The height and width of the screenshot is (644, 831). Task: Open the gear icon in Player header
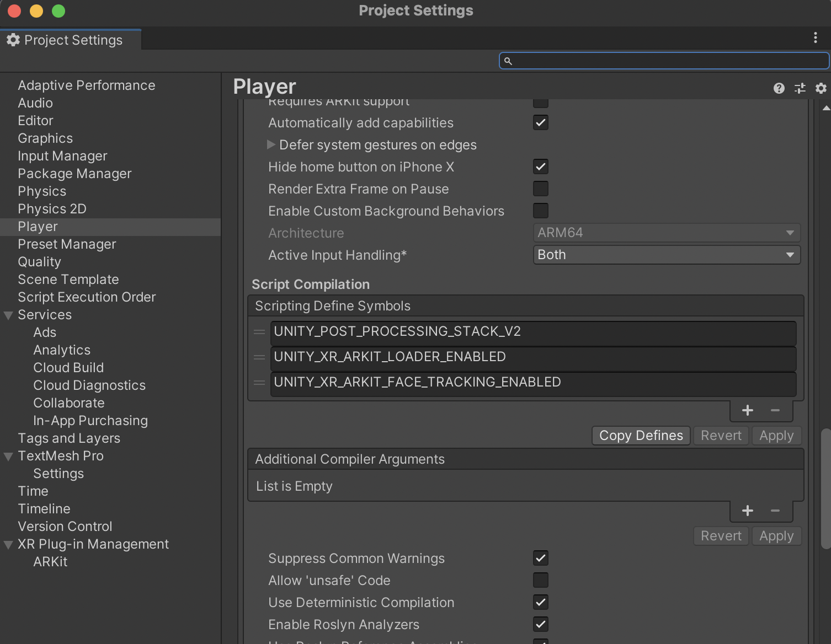tap(821, 88)
